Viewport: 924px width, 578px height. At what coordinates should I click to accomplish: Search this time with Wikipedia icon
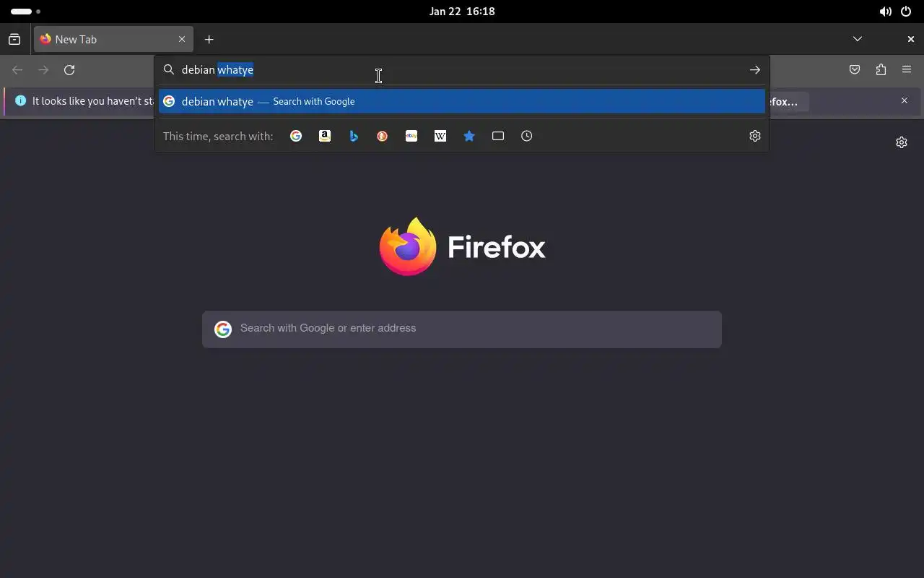(440, 136)
